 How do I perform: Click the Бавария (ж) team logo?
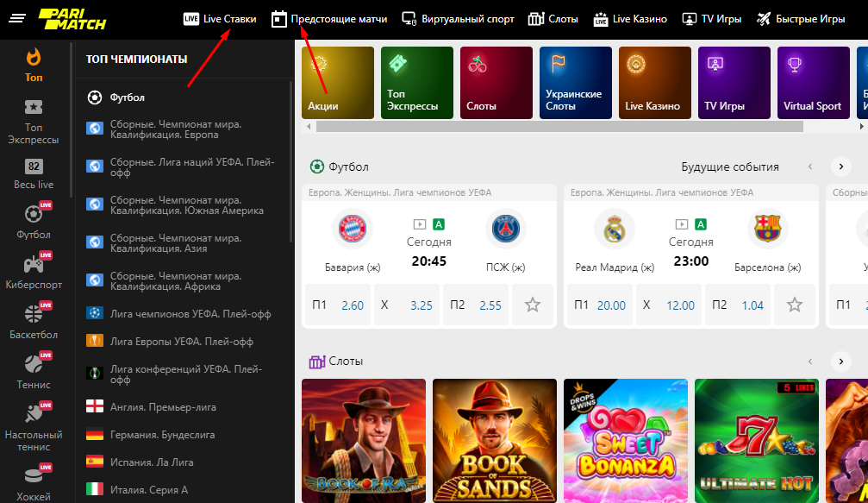[x=353, y=229]
